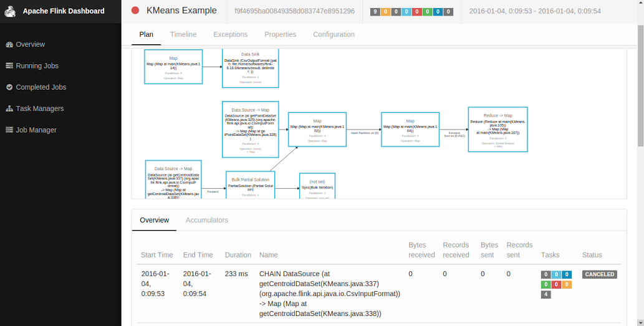Select the Map KMeans.java:114 plan node
Viewport: 644px width, 326px height.
point(173,67)
